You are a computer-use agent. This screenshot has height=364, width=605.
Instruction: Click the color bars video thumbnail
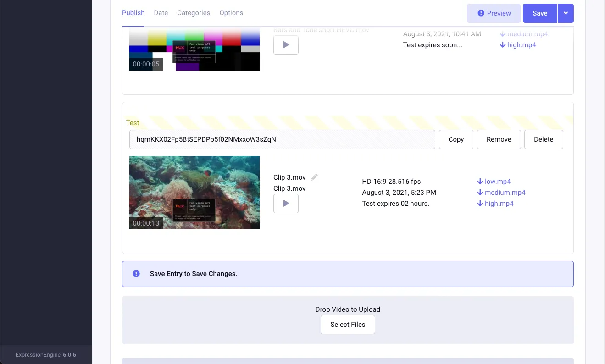point(194,50)
